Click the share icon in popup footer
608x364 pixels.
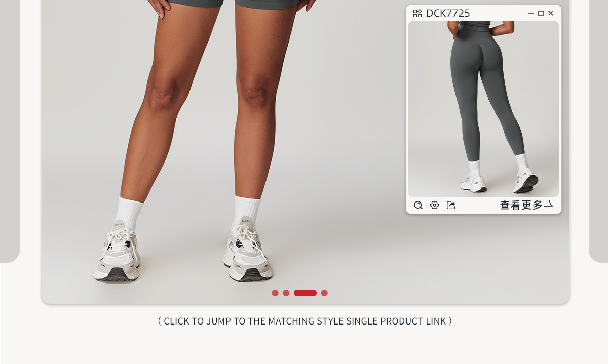point(451,205)
